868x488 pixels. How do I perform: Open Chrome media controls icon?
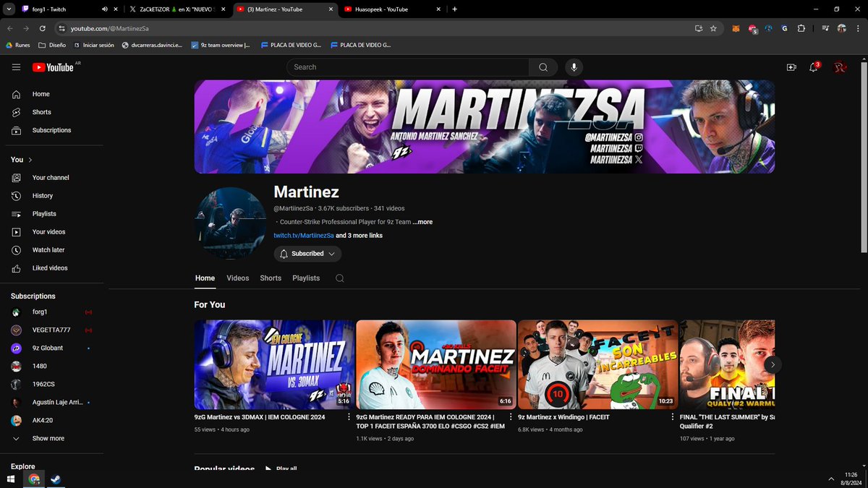point(825,28)
